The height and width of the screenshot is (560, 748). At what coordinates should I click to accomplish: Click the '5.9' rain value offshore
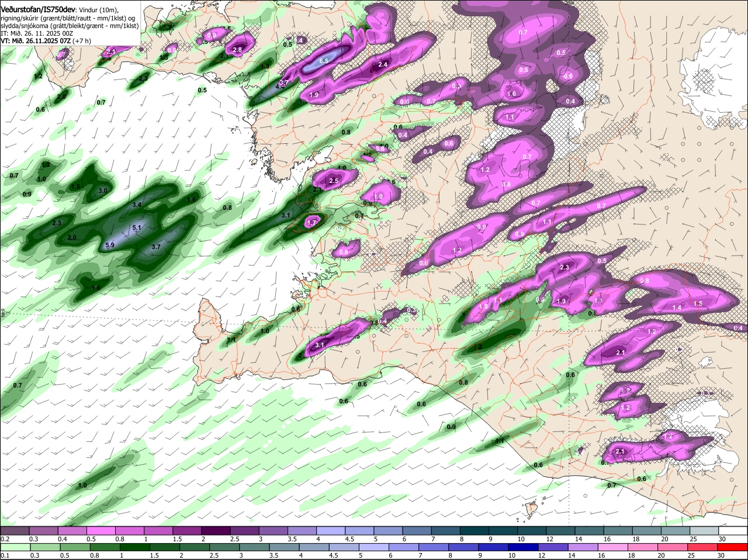110,246
